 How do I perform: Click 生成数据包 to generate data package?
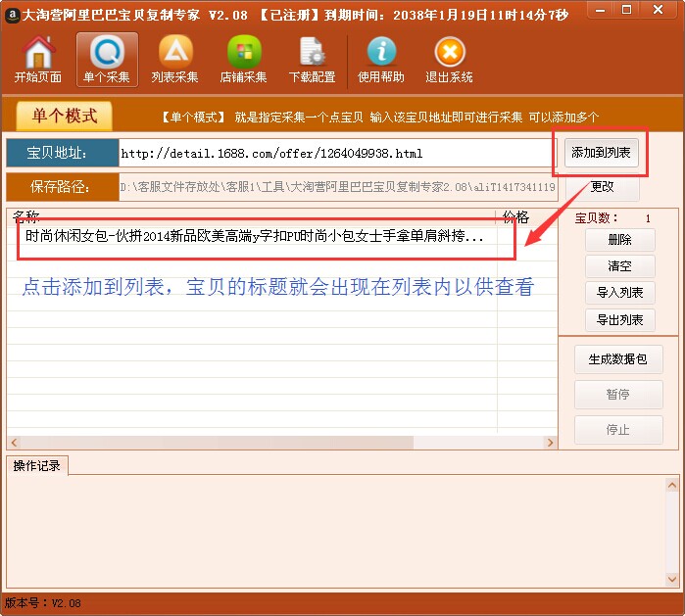618,359
